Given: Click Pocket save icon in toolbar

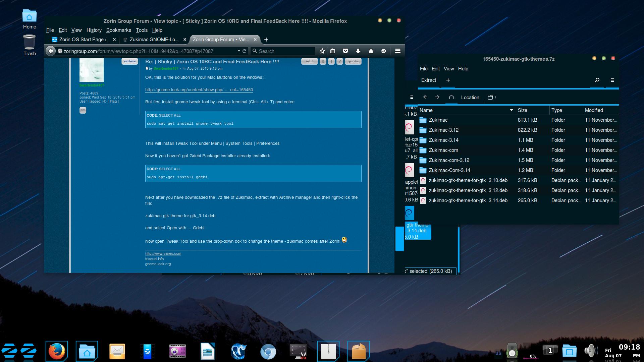Looking at the screenshot, I should [x=345, y=51].
